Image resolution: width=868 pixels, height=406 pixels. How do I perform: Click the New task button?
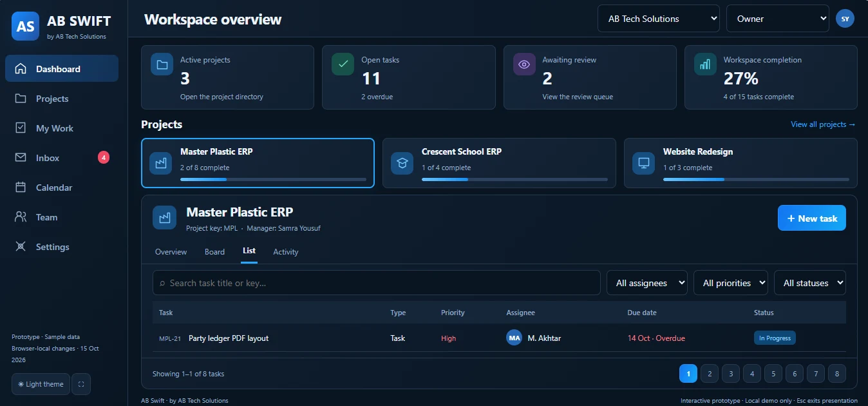coord(812,218)
